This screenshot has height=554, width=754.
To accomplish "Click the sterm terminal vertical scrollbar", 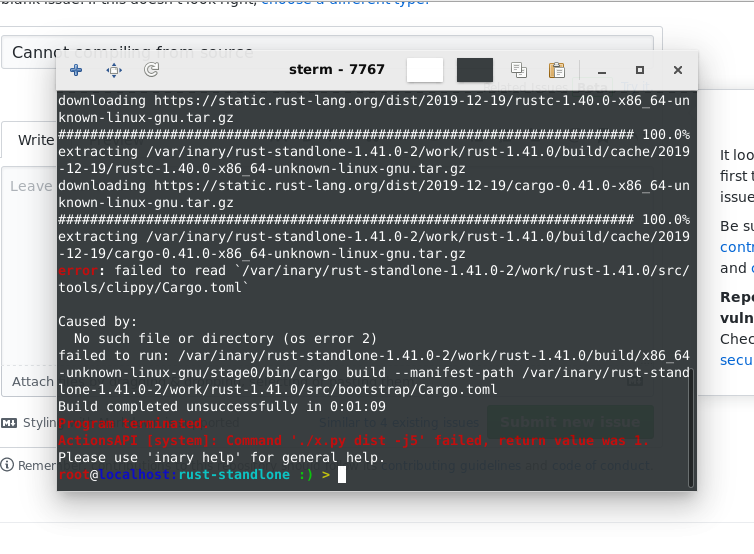I will (691, 428).
